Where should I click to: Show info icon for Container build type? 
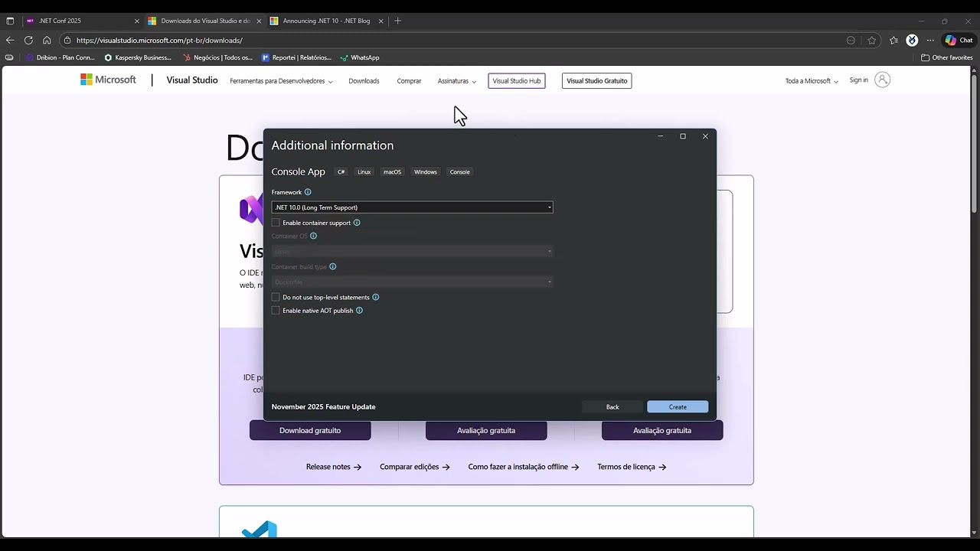point(332,266)
